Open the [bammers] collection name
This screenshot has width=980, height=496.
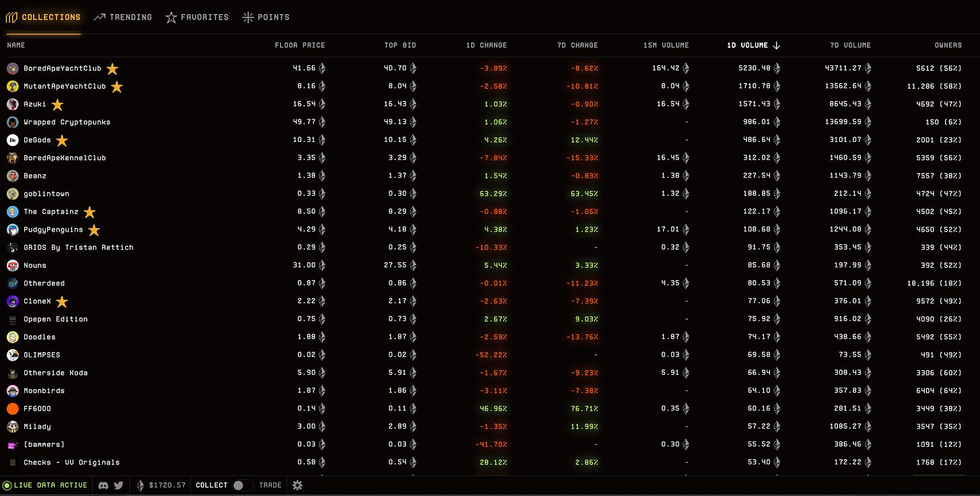44,444
